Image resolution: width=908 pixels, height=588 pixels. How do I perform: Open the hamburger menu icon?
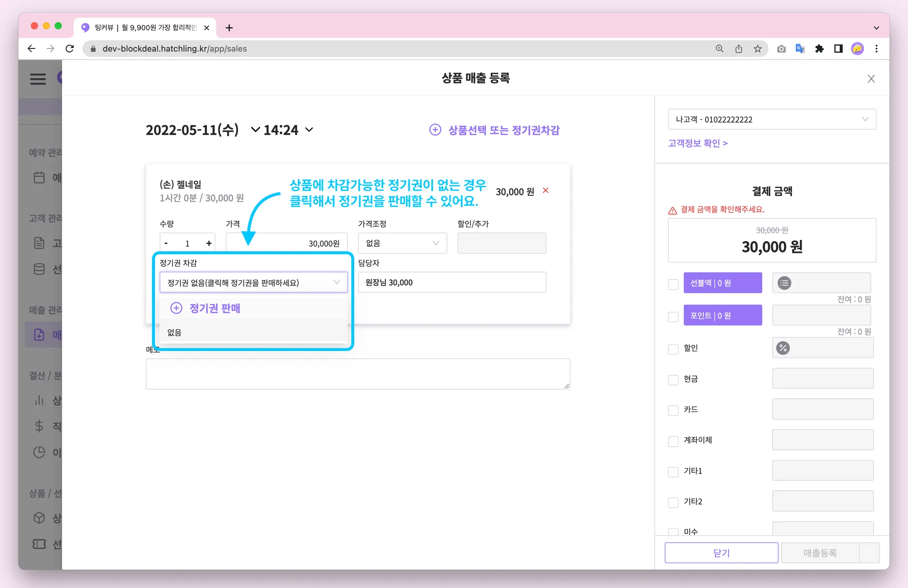[x=38, y=79]
